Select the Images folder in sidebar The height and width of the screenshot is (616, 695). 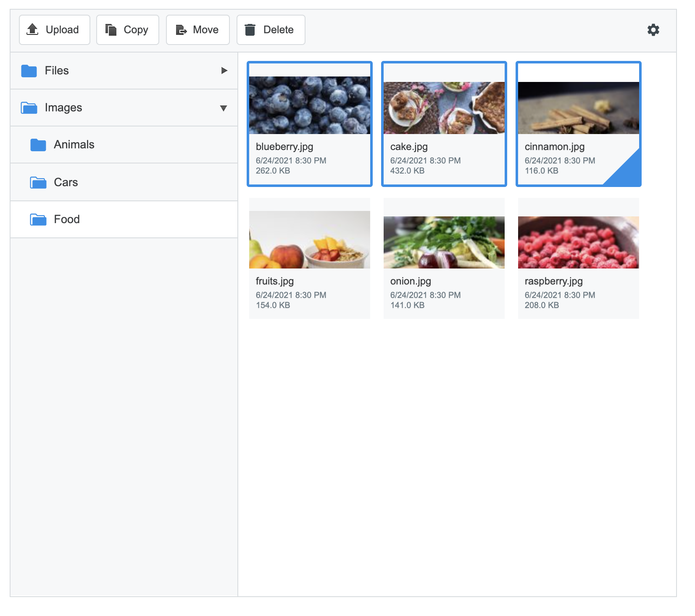point(63,108)
